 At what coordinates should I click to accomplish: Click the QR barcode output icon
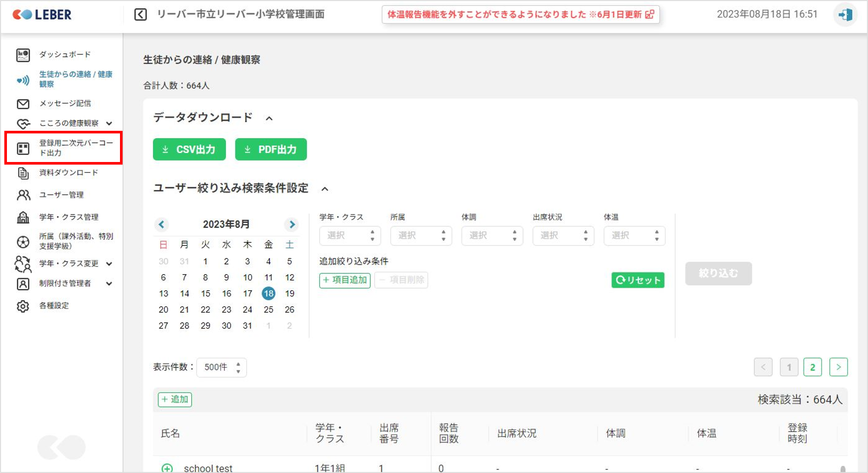(23, 149)
